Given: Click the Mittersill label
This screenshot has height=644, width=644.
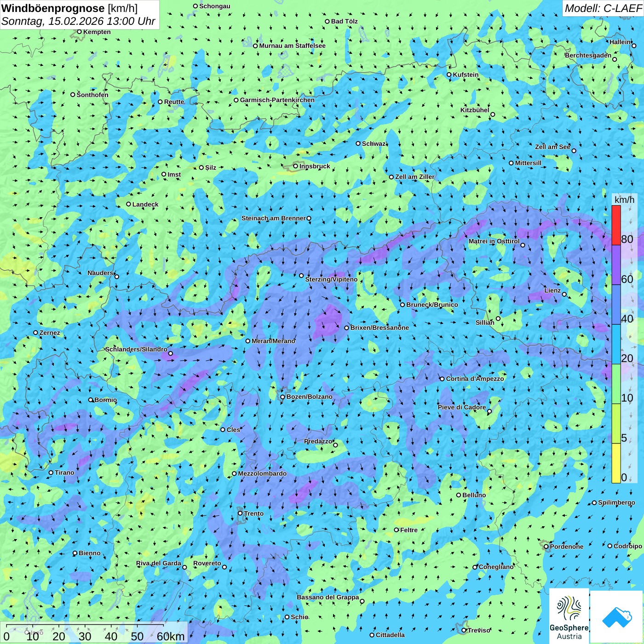Looking at the screenshot, I should 528,163.
